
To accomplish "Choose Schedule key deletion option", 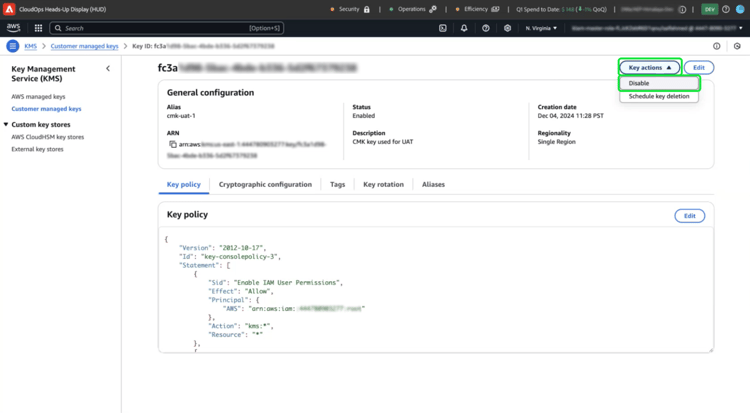I will (x=658, y=96).
